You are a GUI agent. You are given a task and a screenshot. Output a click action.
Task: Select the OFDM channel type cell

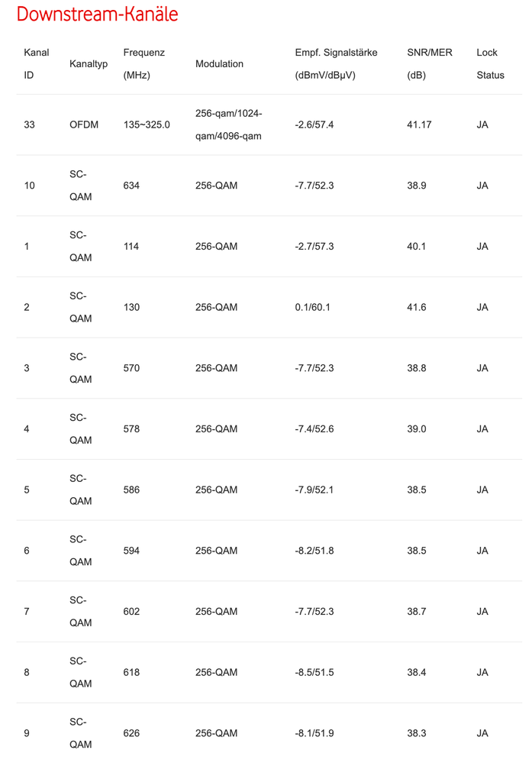pos(84,124)
